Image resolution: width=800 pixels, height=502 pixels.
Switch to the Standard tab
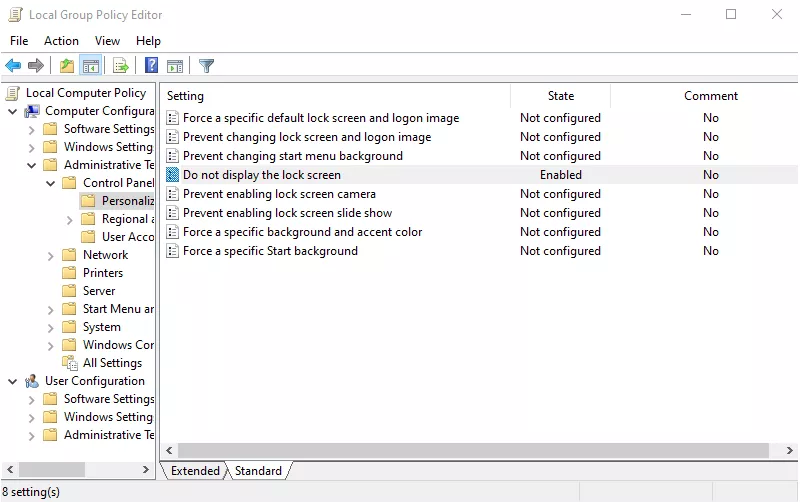[x=258, y=470]
